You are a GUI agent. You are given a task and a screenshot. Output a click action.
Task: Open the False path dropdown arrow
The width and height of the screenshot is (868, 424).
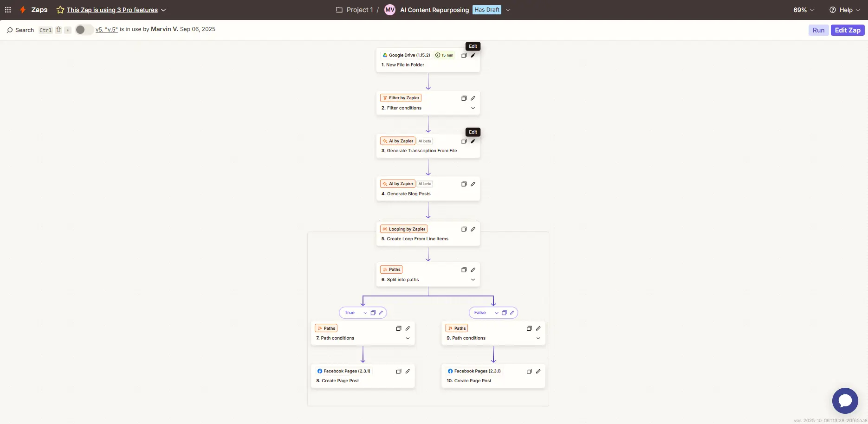497,313
